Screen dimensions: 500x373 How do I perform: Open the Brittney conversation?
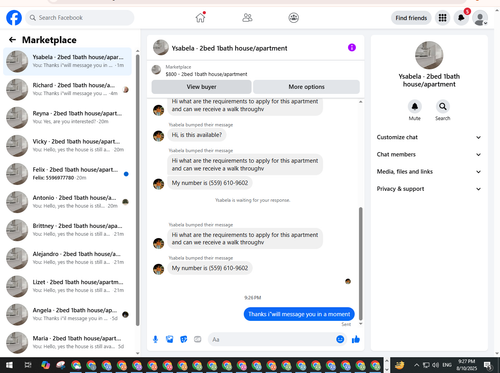(x=67, y=230)
